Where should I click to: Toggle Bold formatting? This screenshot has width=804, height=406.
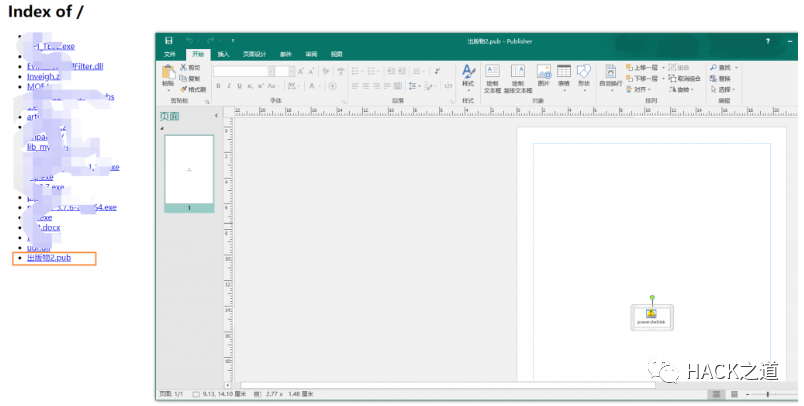tap(218, 86)
